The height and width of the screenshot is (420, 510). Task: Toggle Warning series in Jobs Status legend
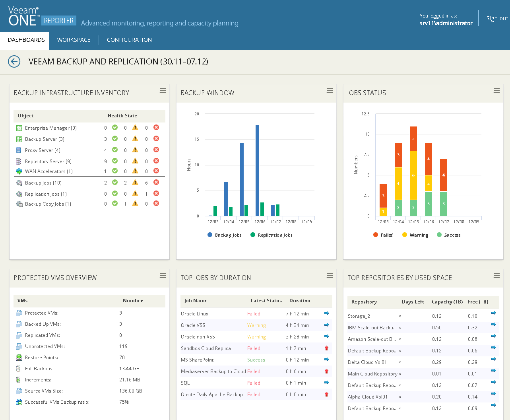(x=415, y=235)
